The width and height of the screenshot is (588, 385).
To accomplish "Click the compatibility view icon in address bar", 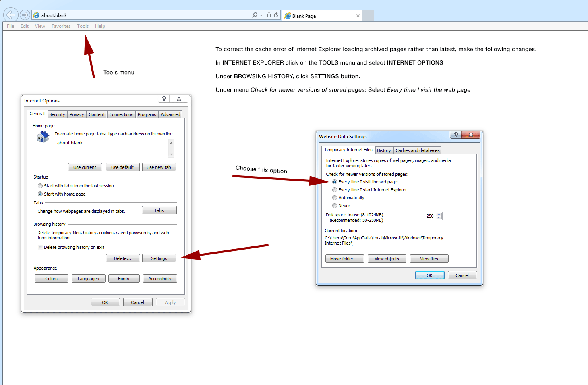I will 269,15.
